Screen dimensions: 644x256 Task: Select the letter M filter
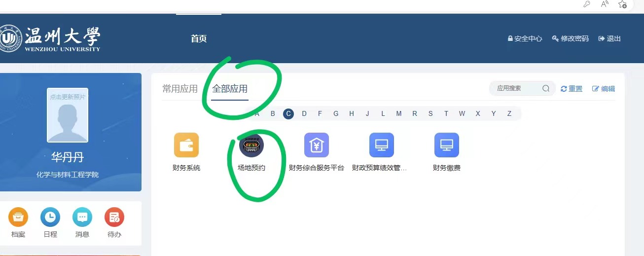[x=399, y=113]
